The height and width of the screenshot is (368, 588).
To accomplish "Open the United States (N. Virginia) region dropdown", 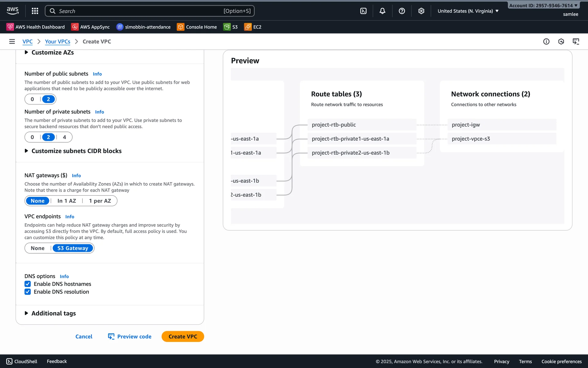I will tap(468, 11).
